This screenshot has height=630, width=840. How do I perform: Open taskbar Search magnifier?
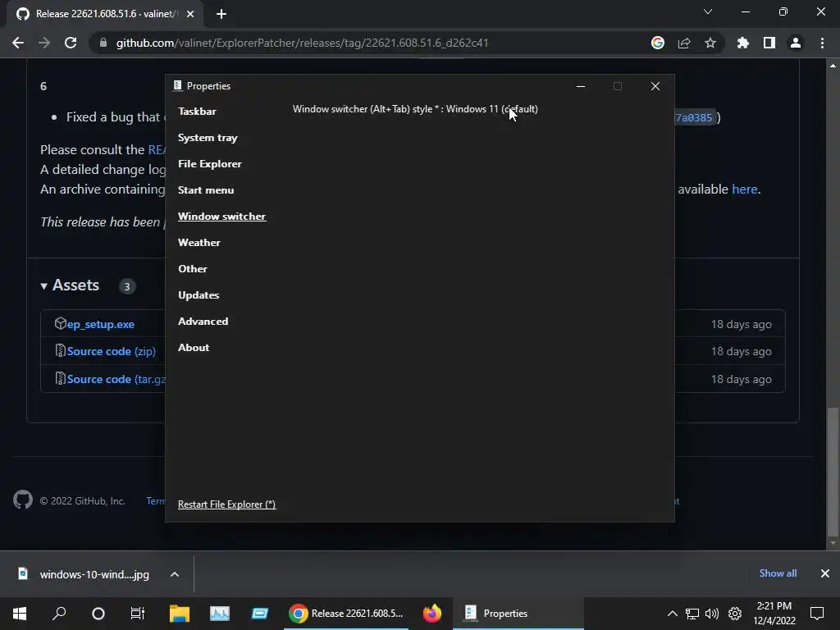point(59,614)
